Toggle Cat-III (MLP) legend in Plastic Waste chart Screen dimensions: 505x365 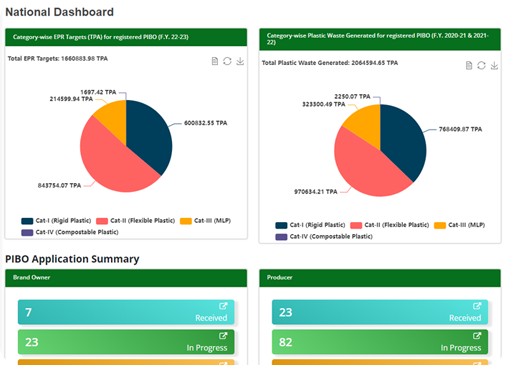(459, 225)
